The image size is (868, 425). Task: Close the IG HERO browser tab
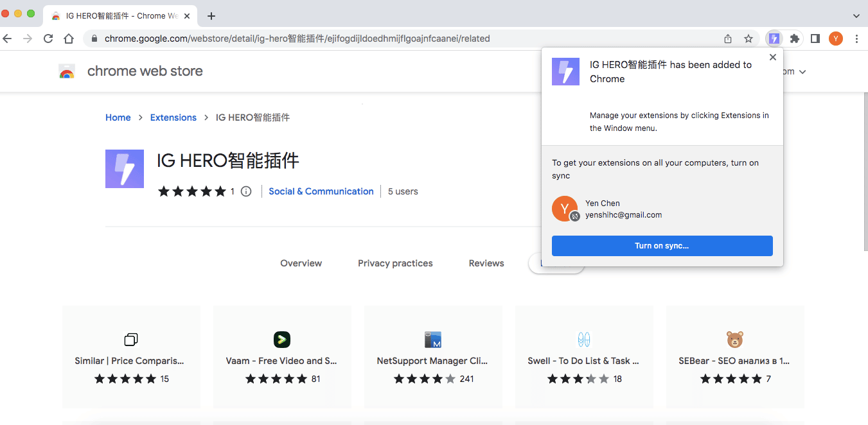(x=186, y=16)
